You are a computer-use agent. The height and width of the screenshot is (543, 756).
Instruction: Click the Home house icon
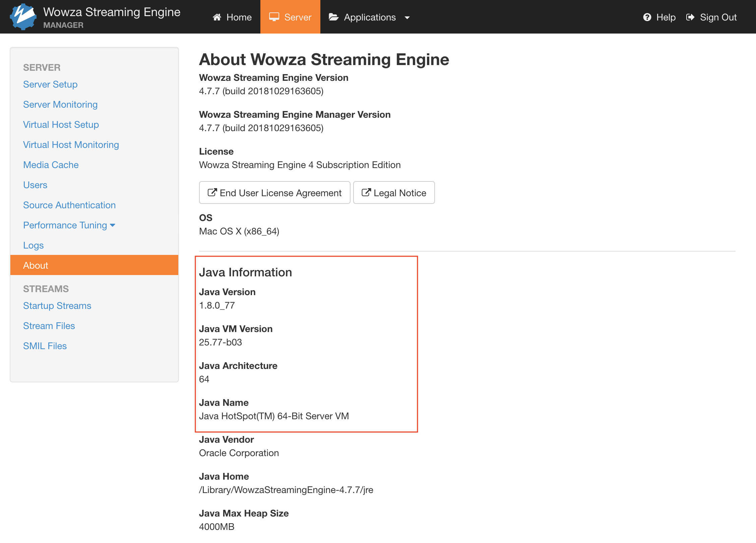217,17
